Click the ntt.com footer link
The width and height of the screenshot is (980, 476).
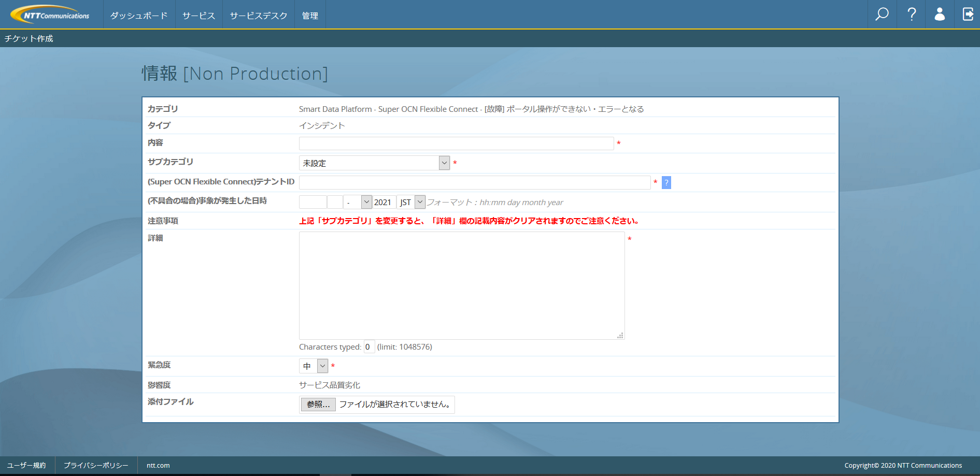point(158,465)
